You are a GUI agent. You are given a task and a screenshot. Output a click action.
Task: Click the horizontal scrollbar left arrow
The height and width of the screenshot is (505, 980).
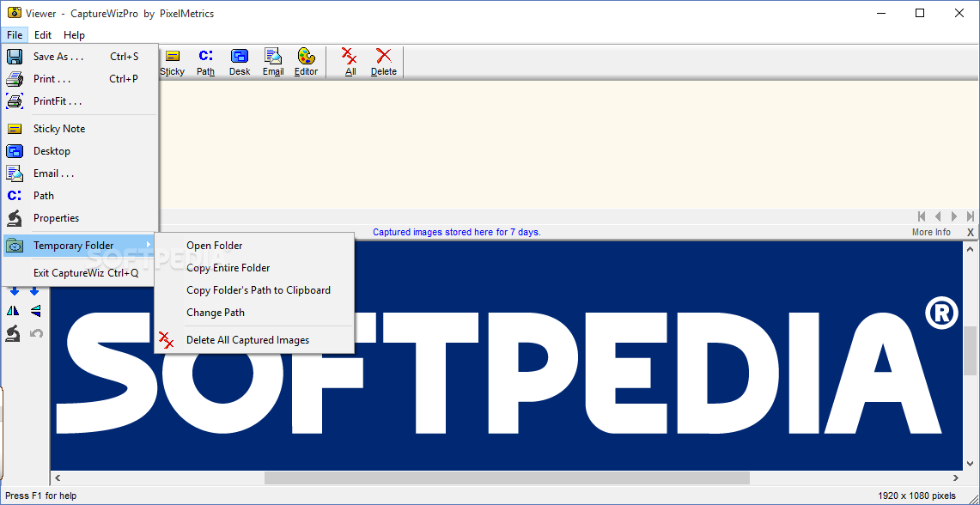[58, 478]
